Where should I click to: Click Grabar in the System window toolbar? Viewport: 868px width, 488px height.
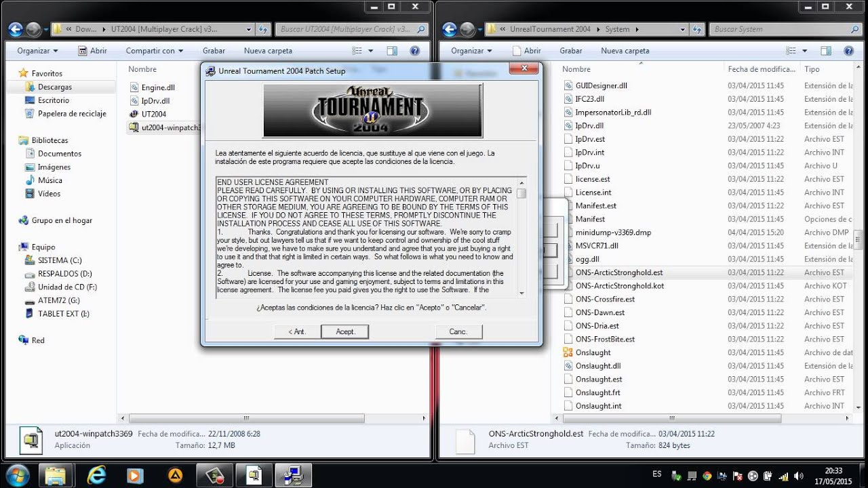(x=571, y=51)
